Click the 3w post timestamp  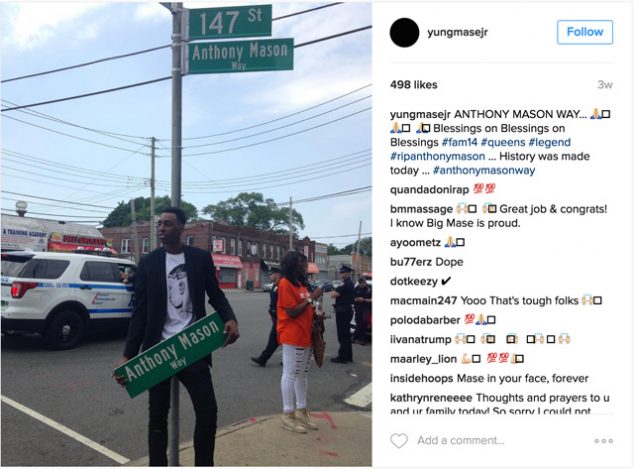tap(604, 85)
